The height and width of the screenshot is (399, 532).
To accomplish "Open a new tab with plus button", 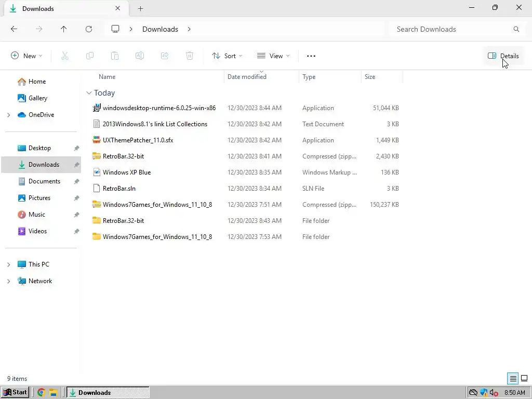I will coord(140,9).
